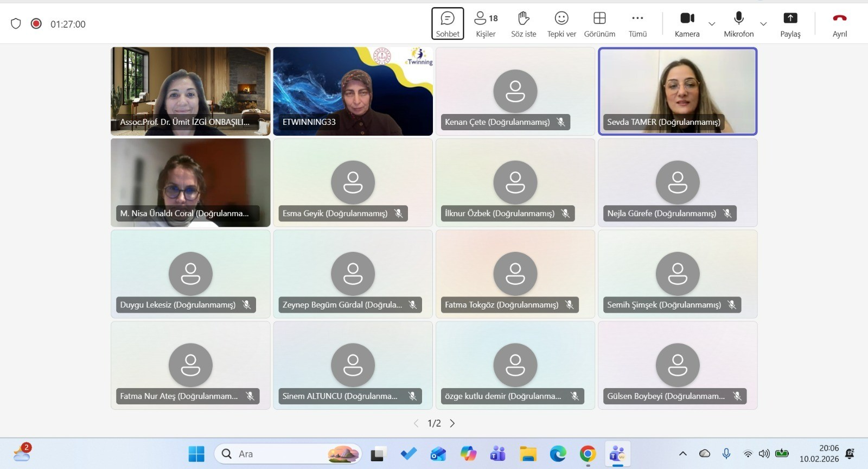Click the recording indicator icon
Screen dimensions: 868x469
pos(36,24)
